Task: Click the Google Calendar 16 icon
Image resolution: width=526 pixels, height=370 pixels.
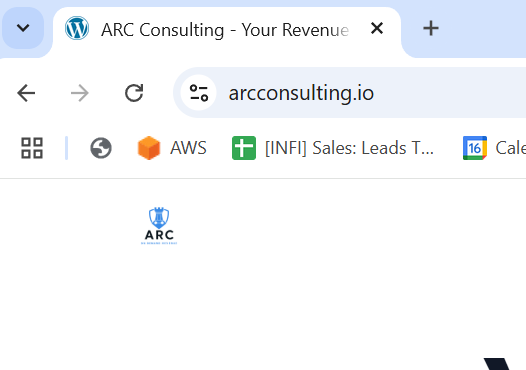Action: click(475, 148)
